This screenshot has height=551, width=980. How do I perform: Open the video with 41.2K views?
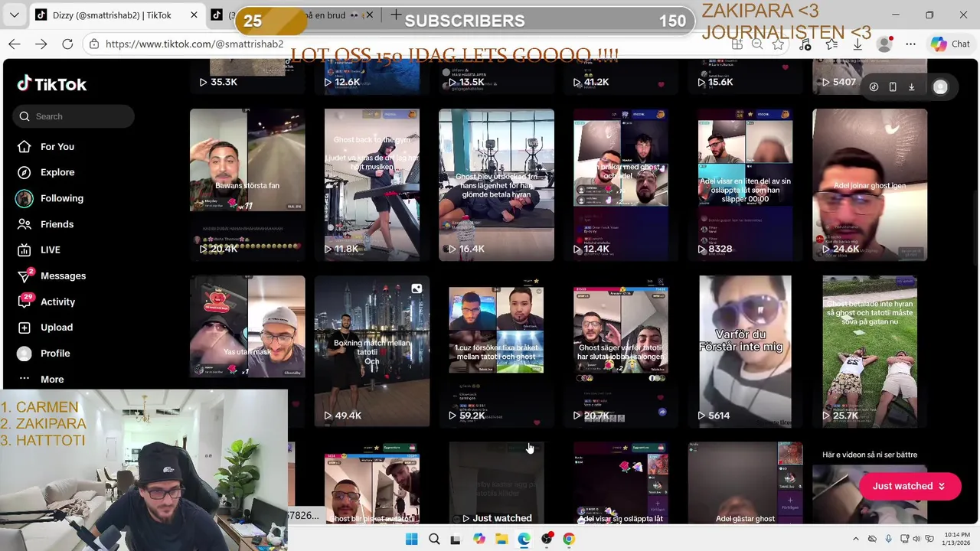point(620,77)
